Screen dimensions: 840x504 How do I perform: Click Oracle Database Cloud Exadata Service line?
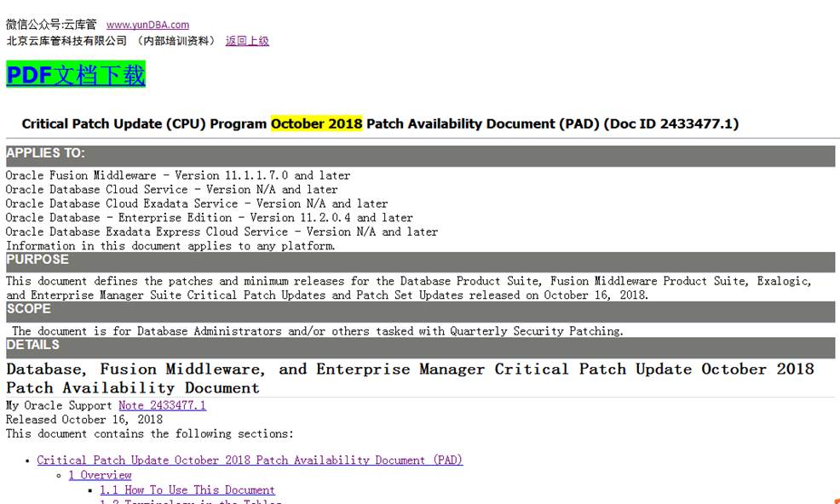(x=197, y=203)
